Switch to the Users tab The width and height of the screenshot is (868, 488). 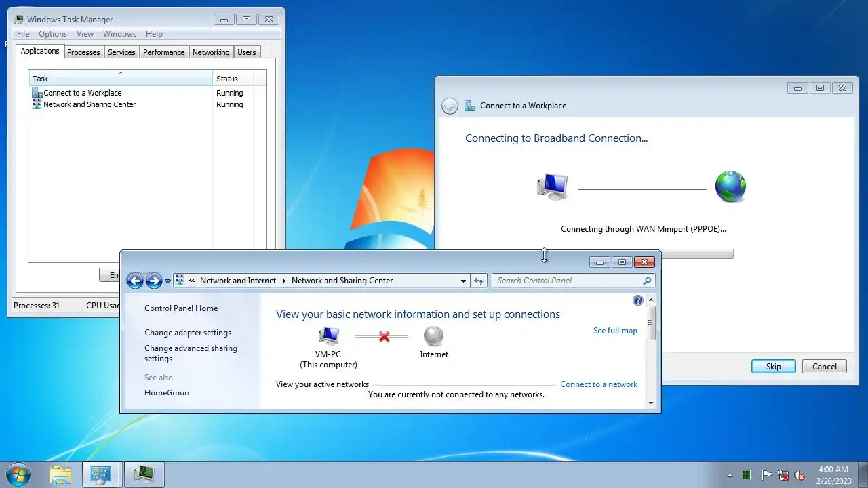coord(247,52)
